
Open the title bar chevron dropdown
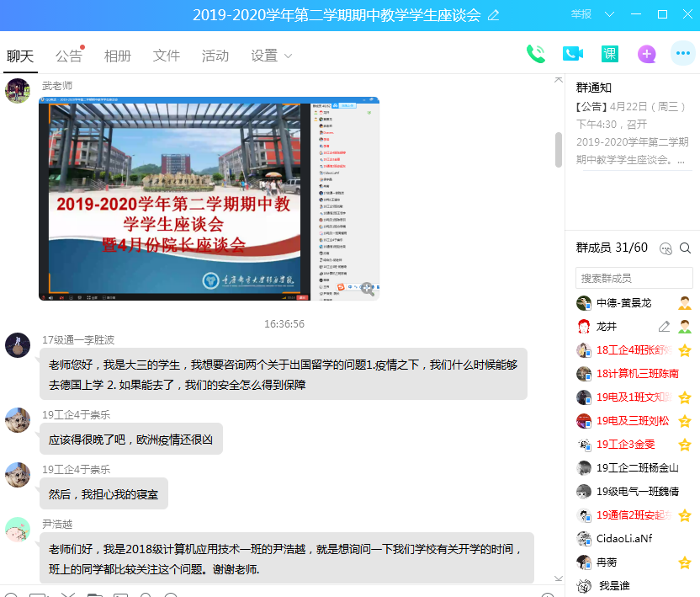tap(610, 14)
